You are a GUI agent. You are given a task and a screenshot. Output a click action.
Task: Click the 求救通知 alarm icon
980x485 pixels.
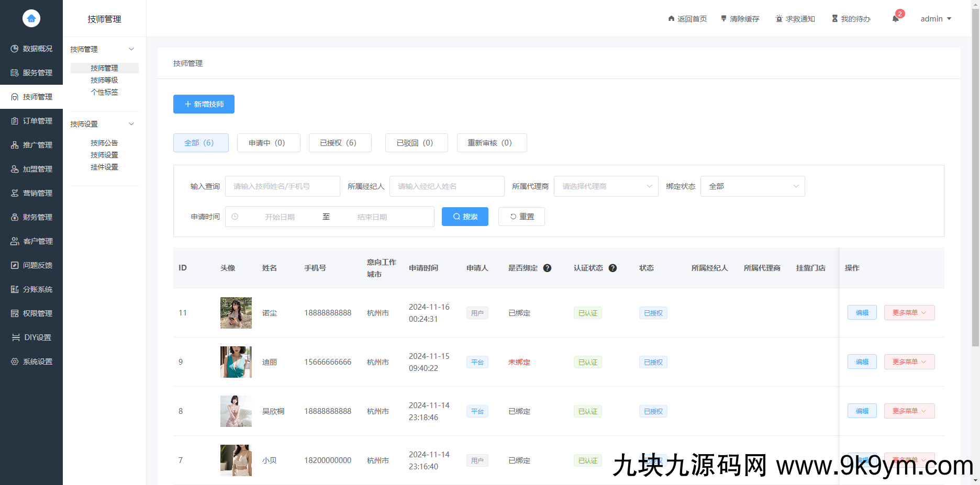click(x=795, y=18)
